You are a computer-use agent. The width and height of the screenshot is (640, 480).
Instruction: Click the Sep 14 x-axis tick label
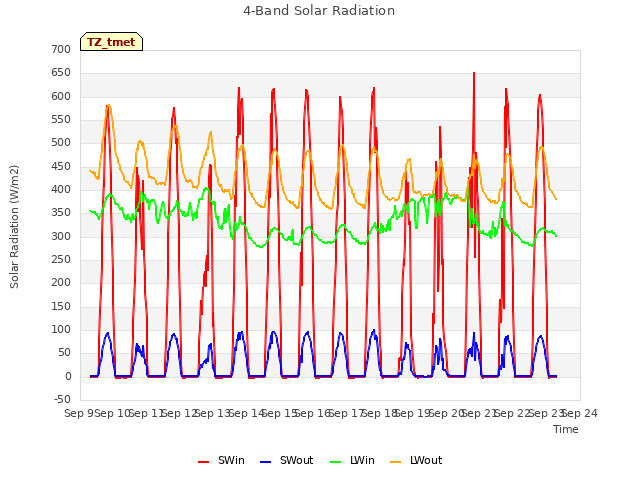click(x=247, y=413)
